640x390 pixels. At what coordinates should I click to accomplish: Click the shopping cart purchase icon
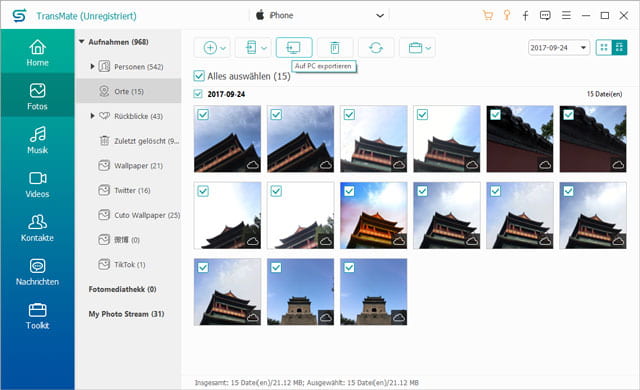pos(487,16)
